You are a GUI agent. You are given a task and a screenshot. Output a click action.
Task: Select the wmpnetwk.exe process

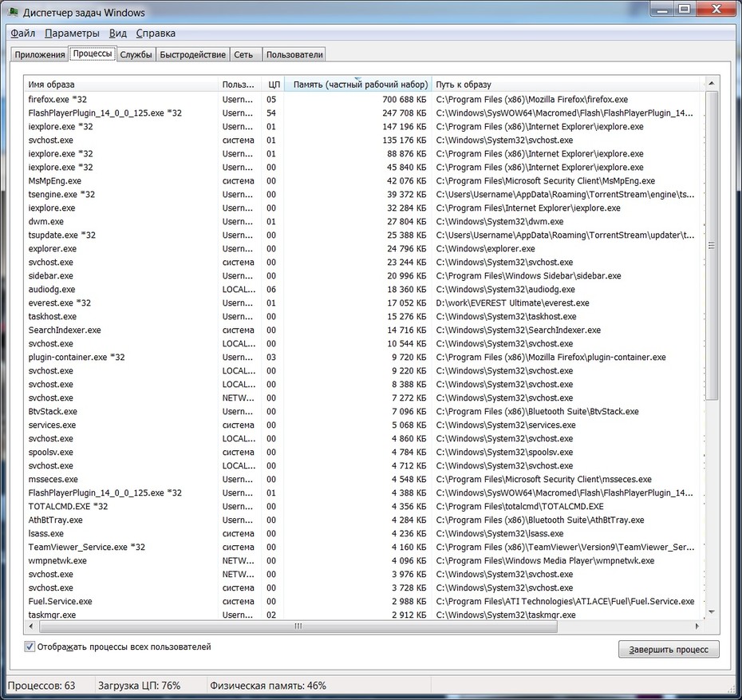tap(364, 561)
